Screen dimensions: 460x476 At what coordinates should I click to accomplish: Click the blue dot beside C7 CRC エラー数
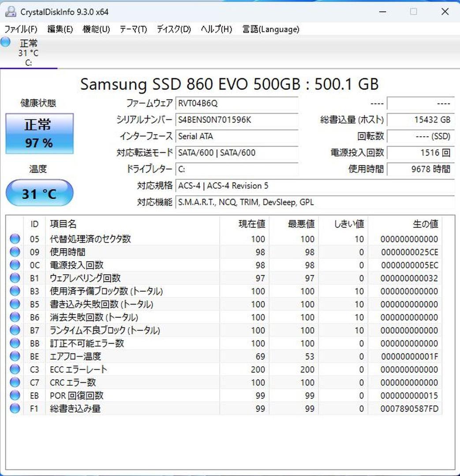pos(15,383)
